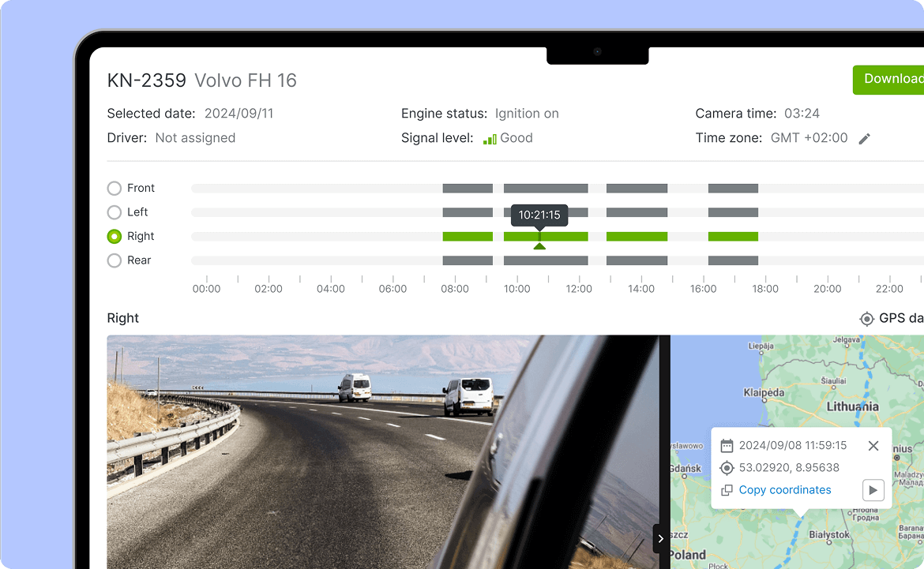
Task: Select the Left camera radio button
Action: (115, 212)
